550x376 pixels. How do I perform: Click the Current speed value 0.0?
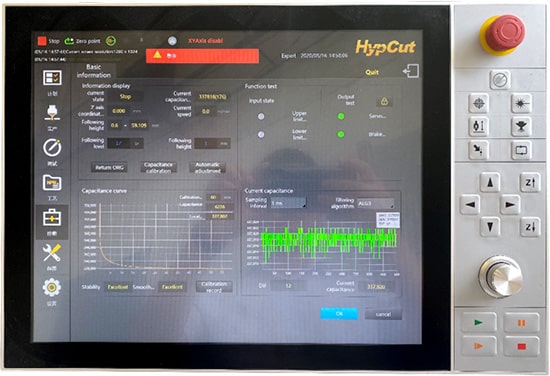pos(206,111)
